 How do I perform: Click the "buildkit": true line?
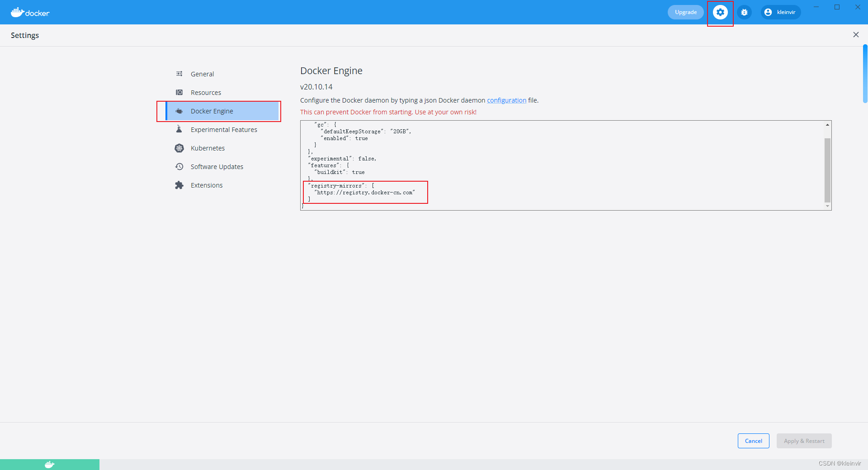pyautogui.click(x=339, y=172)
